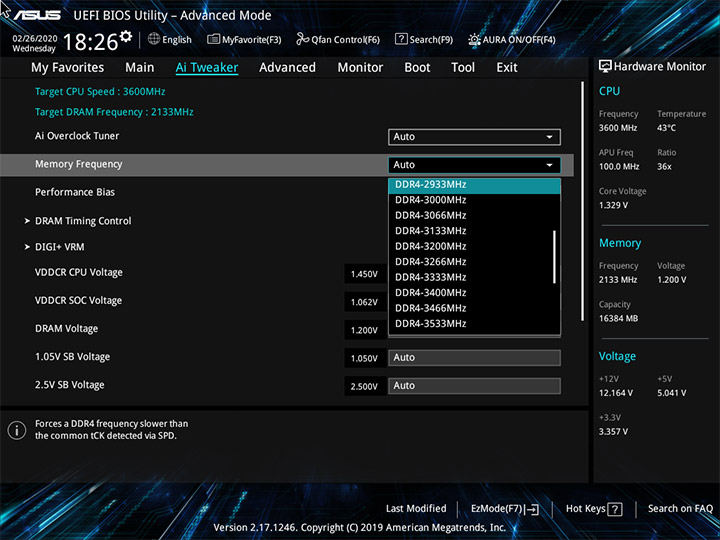Click the Search on FAQ link
Viewport: 720px width, 540px height.
(x=680, y=509)
